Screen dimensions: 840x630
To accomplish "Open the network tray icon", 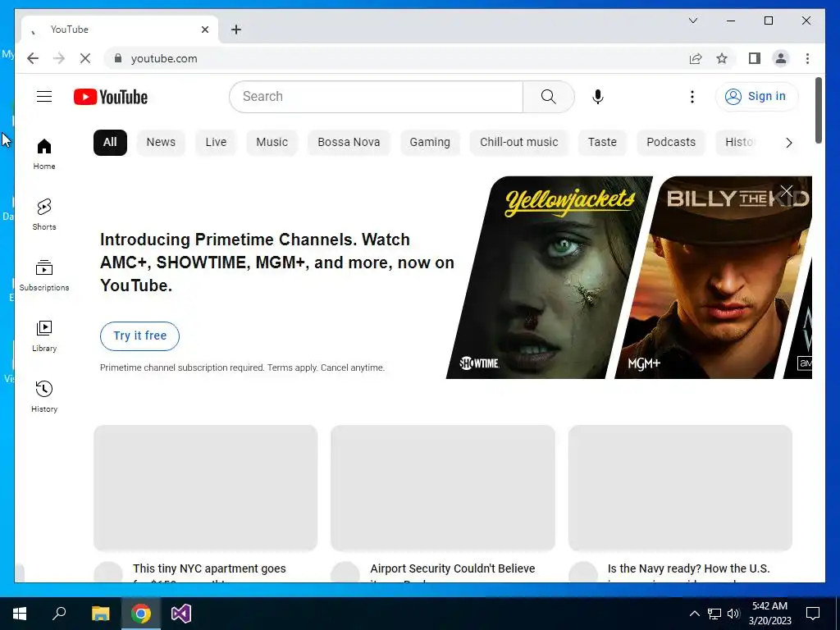I will pyautogui.click(x=714, y=614).
